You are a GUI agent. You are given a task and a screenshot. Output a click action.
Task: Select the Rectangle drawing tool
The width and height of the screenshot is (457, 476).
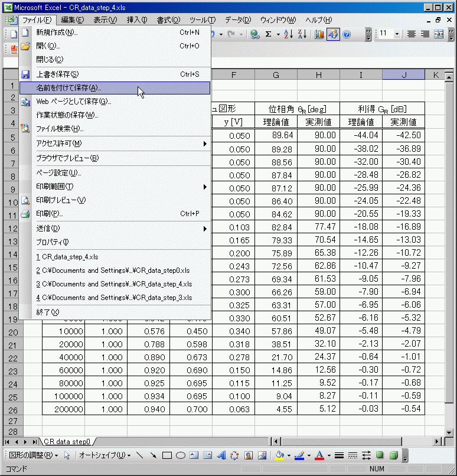coord(167,455)
